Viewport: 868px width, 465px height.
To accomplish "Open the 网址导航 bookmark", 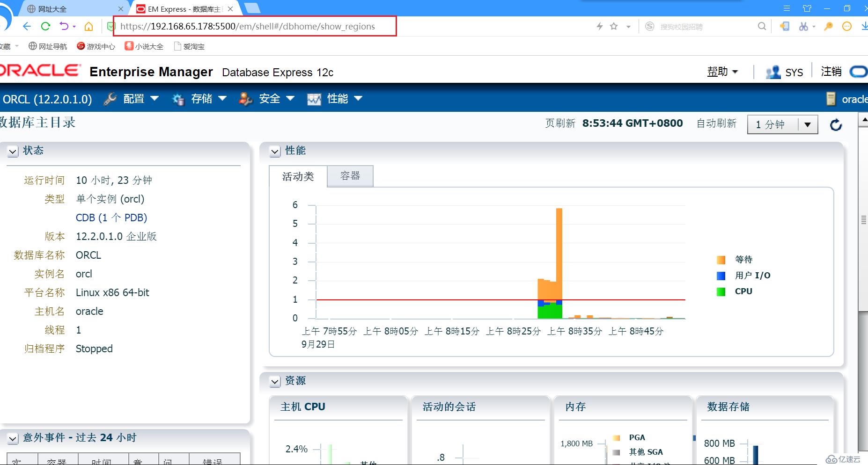I will tap(48, 46).
